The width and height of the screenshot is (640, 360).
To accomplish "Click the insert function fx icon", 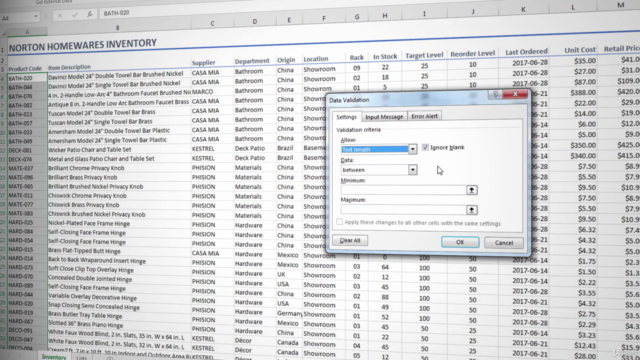I will [89, 14].
